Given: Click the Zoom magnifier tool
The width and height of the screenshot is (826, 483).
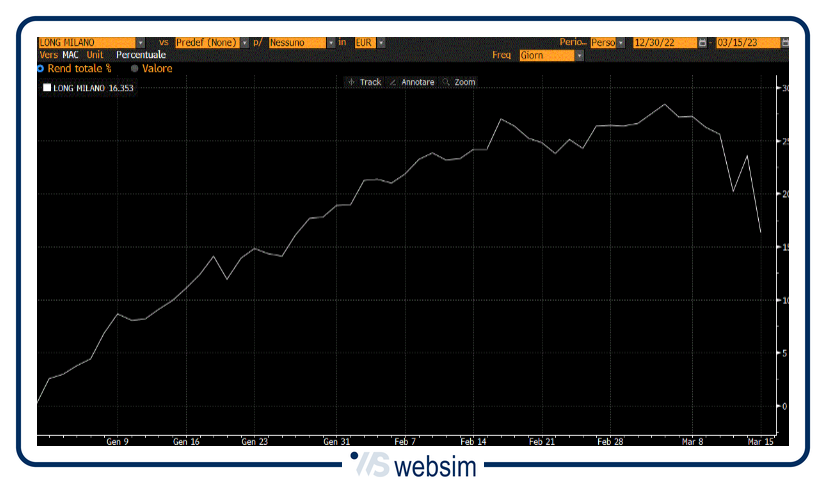Looking at the screenshot, I should pos(458,82).
